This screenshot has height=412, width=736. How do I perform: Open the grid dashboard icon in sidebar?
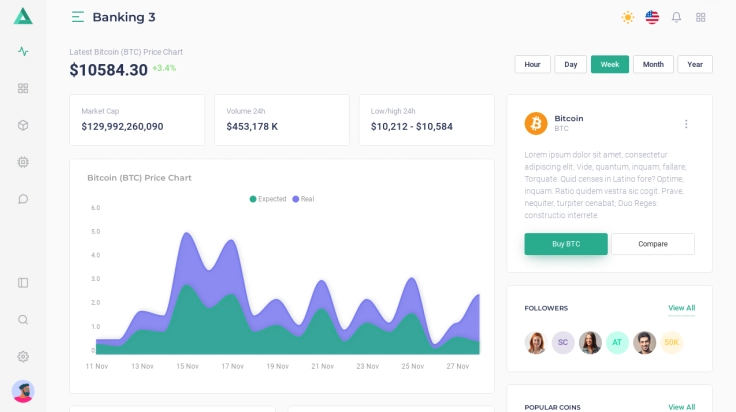click(23, 88)
